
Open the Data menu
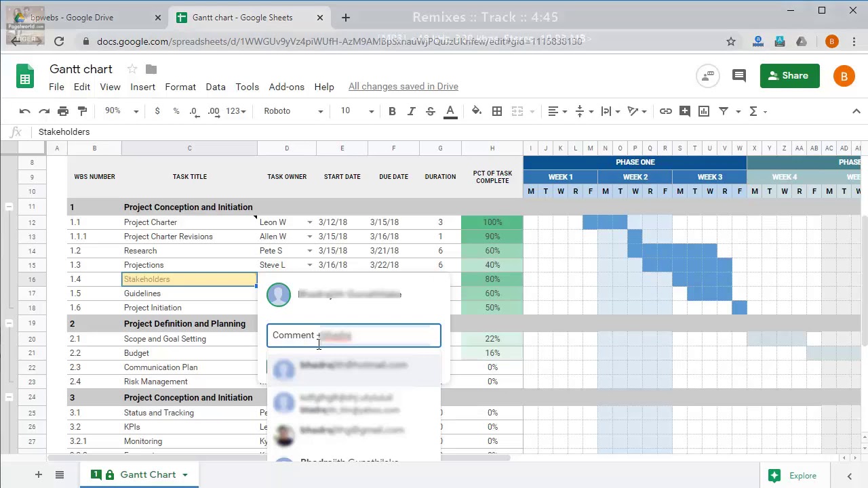(x=216, y=87)
